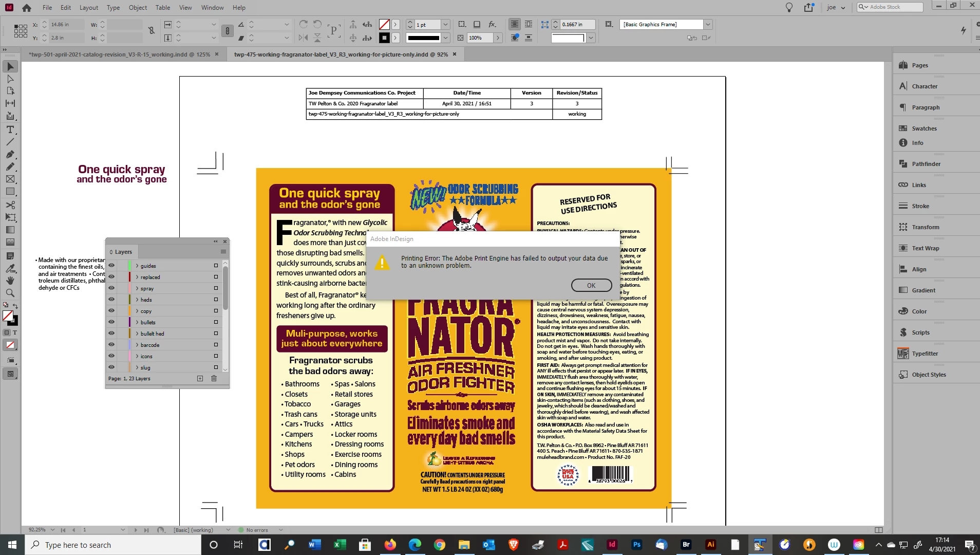Open the Pages panel

coord(919,65)
